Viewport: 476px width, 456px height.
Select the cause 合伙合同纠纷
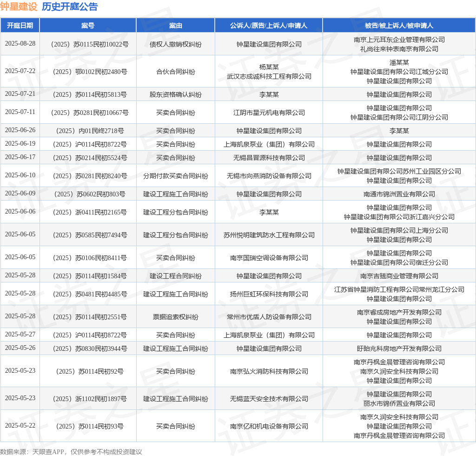pyautogui.click(x=175, y=72)
